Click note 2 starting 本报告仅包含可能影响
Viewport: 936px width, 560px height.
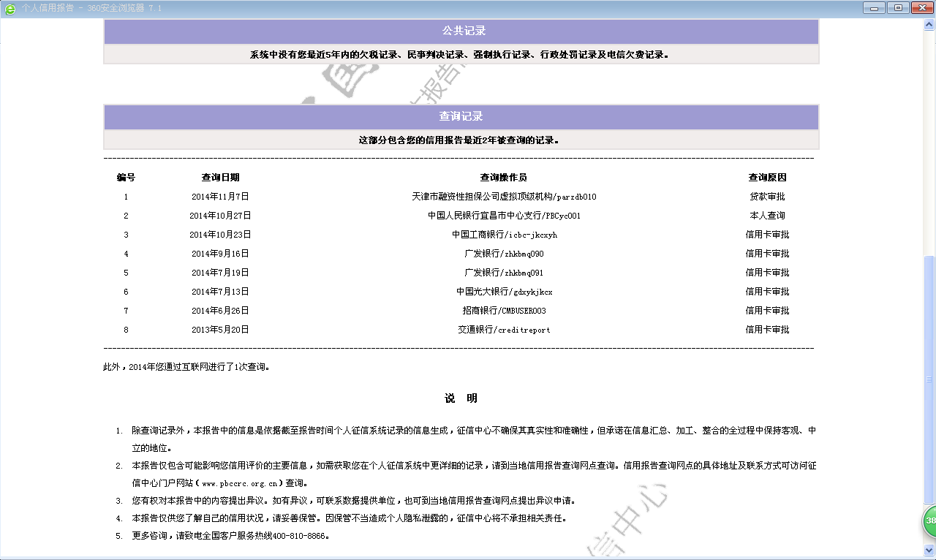tap(474, 474)
